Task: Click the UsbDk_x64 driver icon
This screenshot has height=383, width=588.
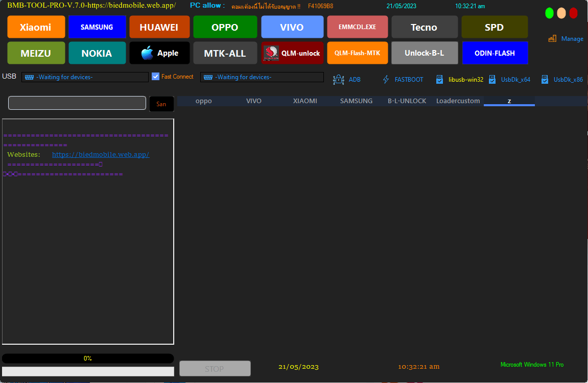Action: [492, 79]
